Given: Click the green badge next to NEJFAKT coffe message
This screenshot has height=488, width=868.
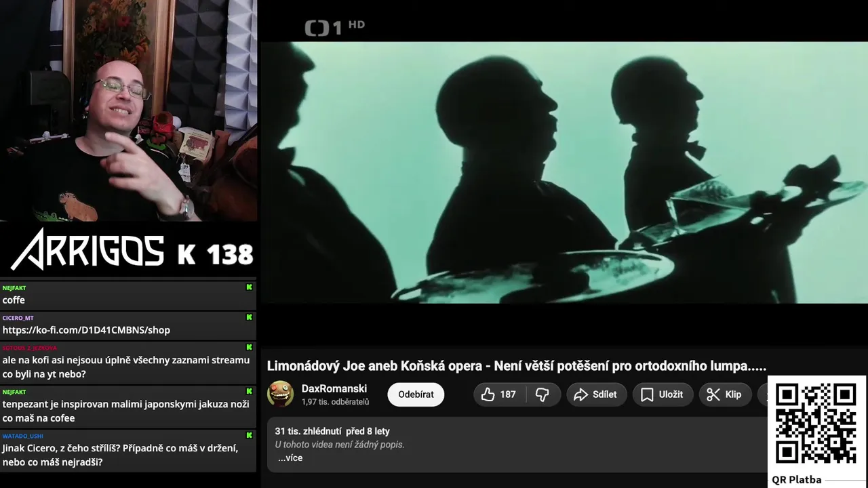Looking at the screenshot, I should [249, 287].
